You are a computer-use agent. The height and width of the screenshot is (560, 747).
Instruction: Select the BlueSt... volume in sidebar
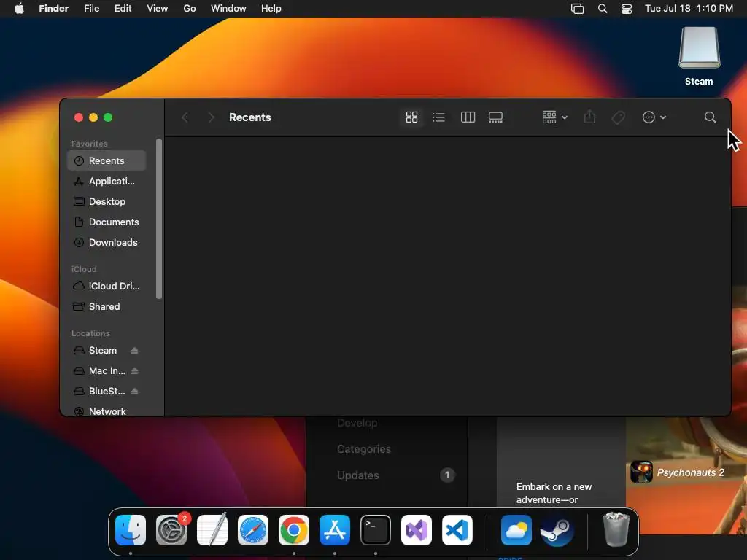(101, 392)
